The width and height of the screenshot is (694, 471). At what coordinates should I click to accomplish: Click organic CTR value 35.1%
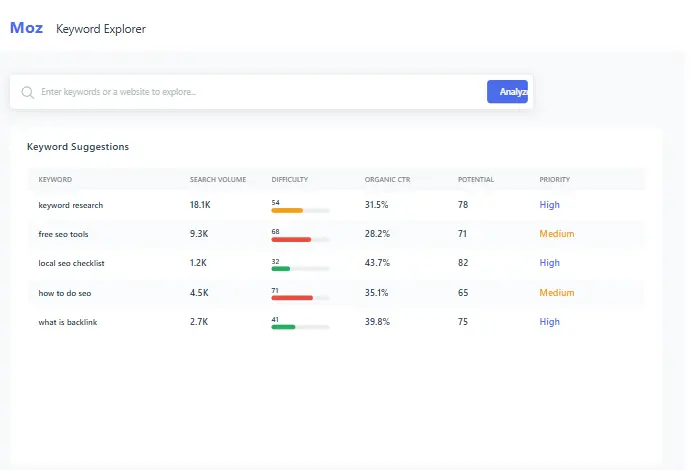coord(376,293)
